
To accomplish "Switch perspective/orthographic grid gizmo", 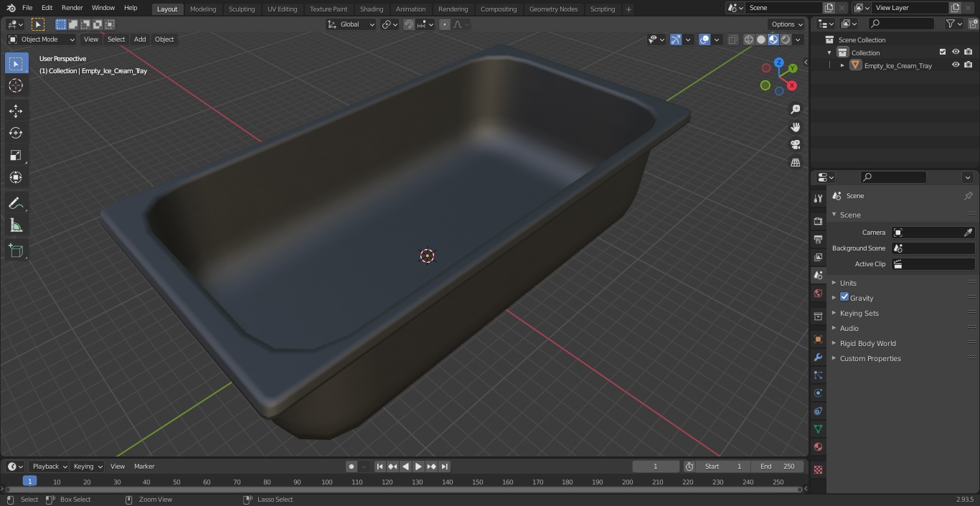I will [795, 162].
